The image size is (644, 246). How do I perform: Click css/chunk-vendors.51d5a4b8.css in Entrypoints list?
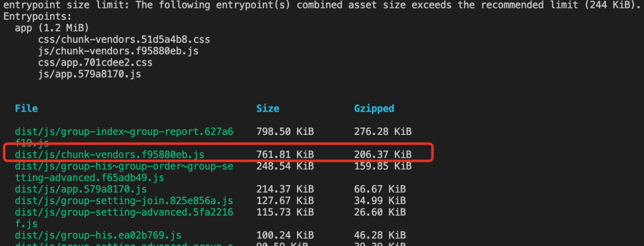coord(123,39)
